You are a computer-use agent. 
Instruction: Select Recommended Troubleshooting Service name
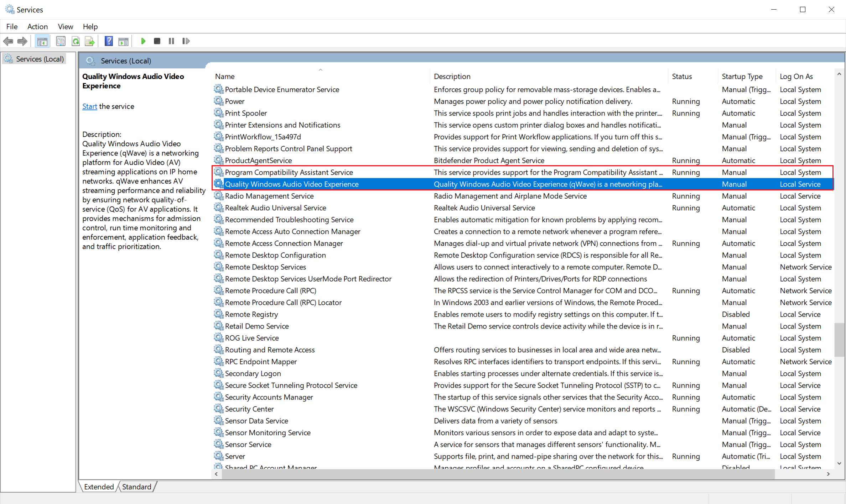coord(289,220)
